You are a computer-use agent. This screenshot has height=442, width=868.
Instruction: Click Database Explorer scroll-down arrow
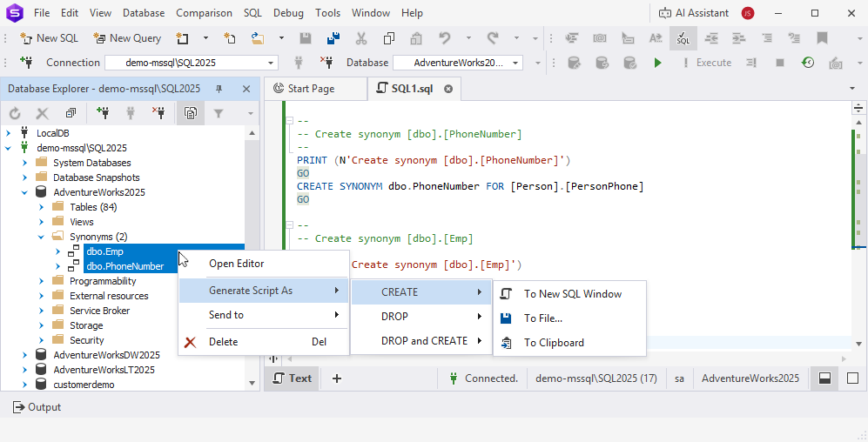click(x=252, y=383)
